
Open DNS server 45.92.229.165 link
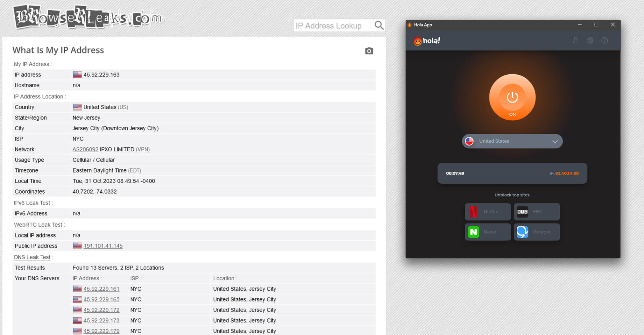coord(101,299)
